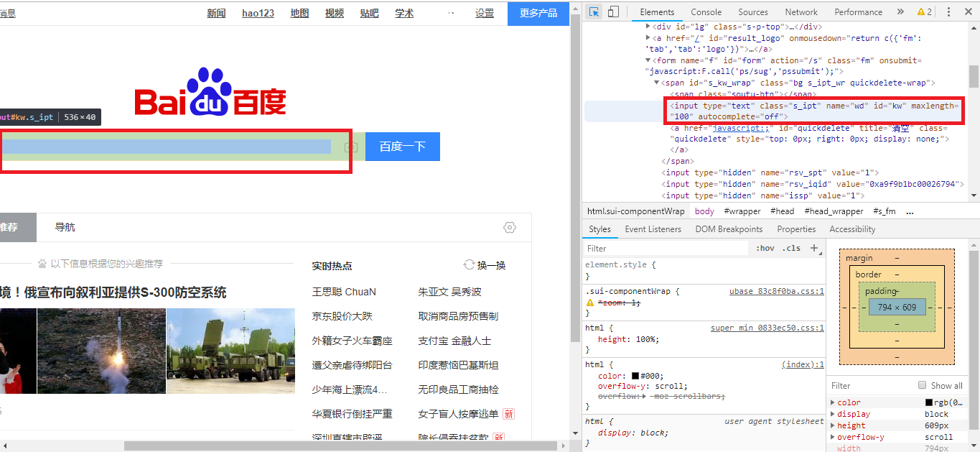Screen dimensions: 980x452
Task: Open the gear settings icon in the feed panel
Action: click(x=510, y=227)
